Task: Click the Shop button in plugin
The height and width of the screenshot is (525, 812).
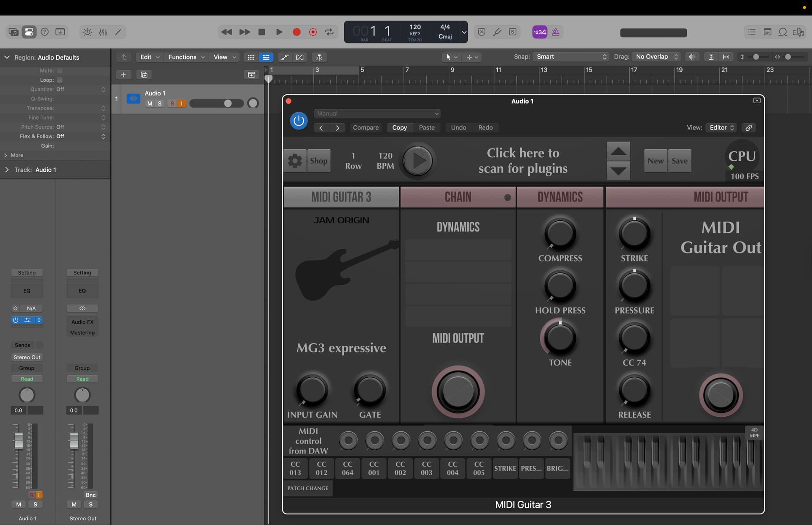Action: click(x=318, y=161)
